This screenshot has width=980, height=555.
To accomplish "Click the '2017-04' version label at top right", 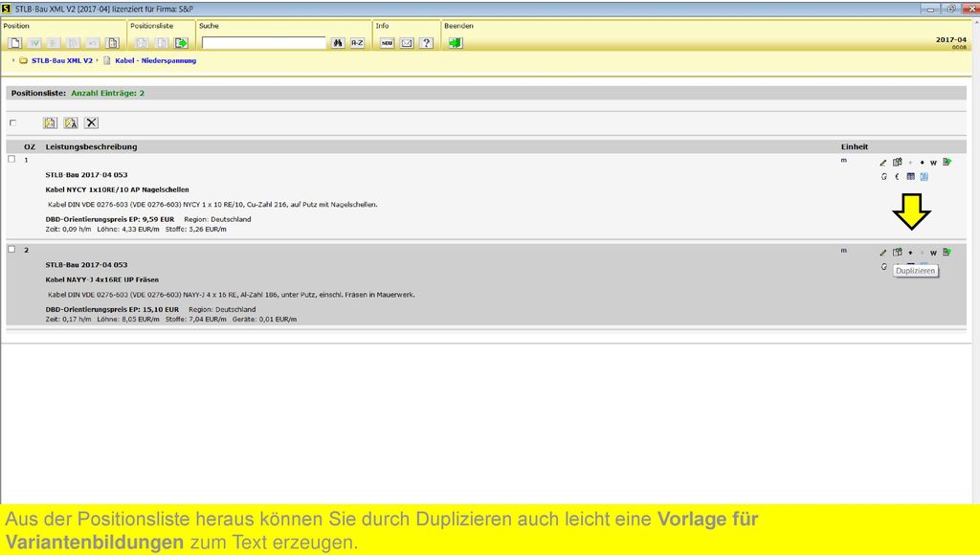I will coord(950,39).
